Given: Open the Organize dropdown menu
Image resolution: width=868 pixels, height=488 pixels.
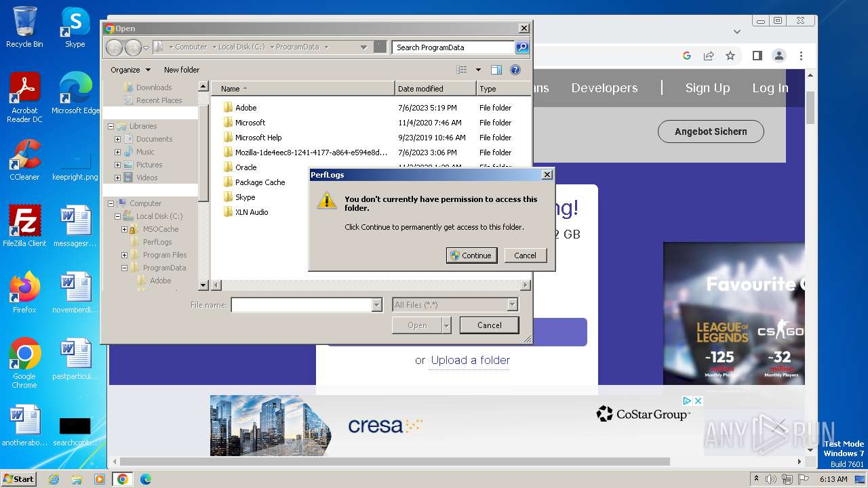Looking at the screenshot, I should point(130,70).
